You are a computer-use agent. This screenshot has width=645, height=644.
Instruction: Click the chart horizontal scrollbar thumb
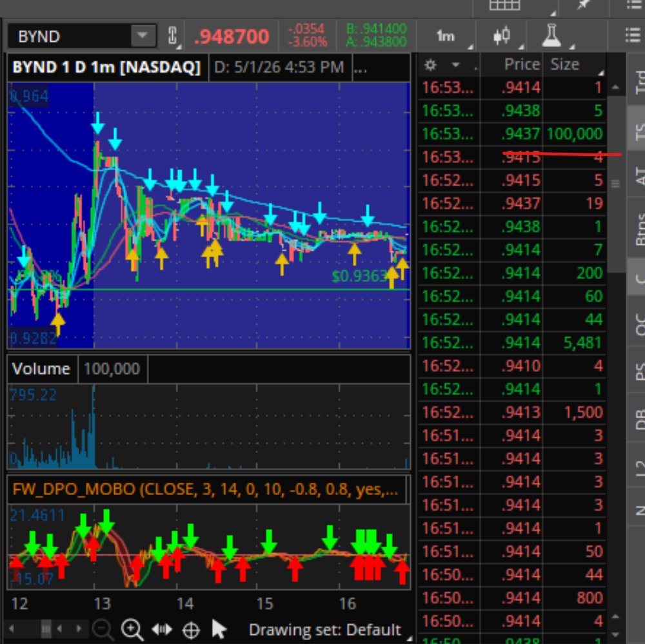(46, 629)
